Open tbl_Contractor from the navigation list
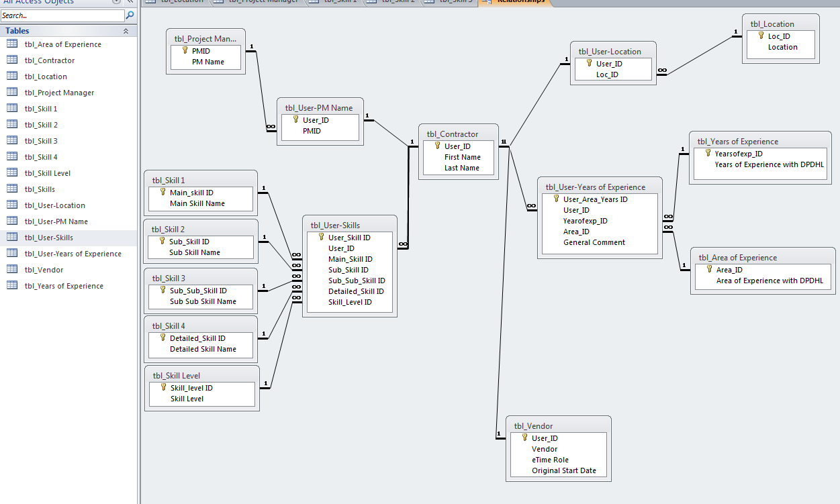This screenshot has width=840, height=504. click(50, 60)
